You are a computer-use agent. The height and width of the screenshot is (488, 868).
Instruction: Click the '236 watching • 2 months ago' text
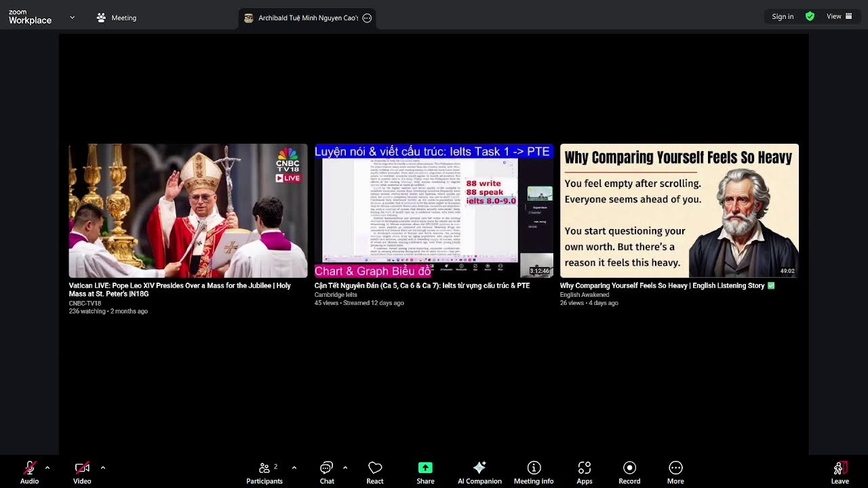pos(108,311)
